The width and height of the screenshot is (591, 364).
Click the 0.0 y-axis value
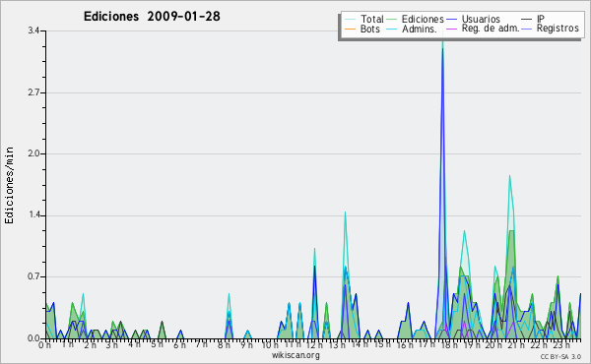click(x=33, y=338)
